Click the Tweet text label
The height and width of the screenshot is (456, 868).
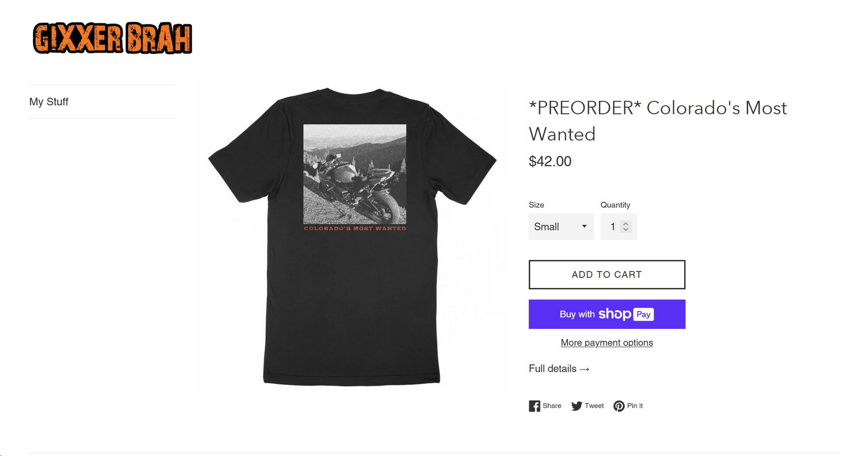594,406
